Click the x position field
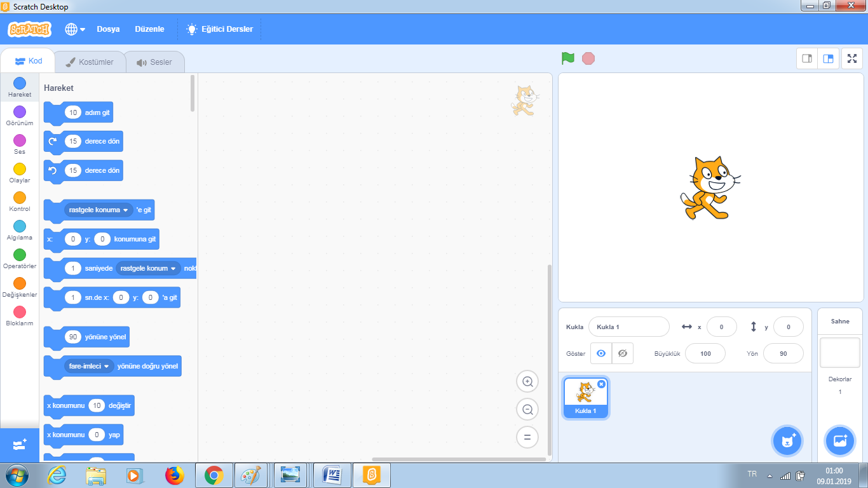868x488 pixels. coord(722,327)
